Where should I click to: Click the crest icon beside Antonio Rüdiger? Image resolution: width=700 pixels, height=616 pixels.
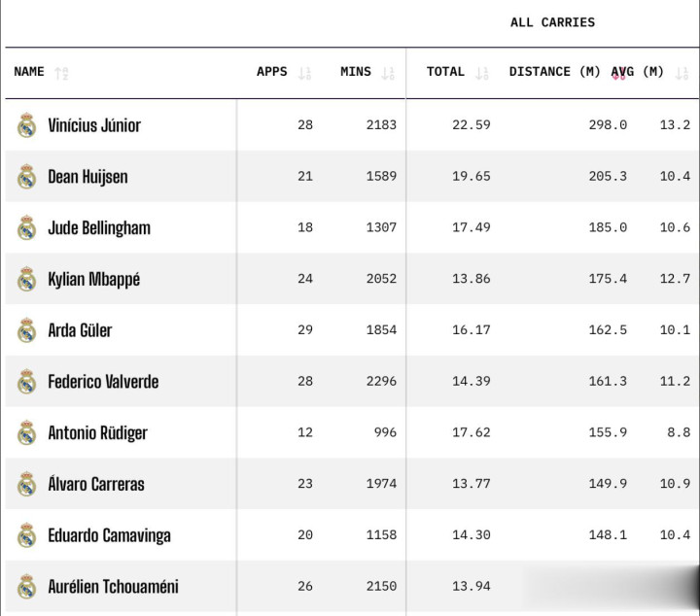coord(26,433)
